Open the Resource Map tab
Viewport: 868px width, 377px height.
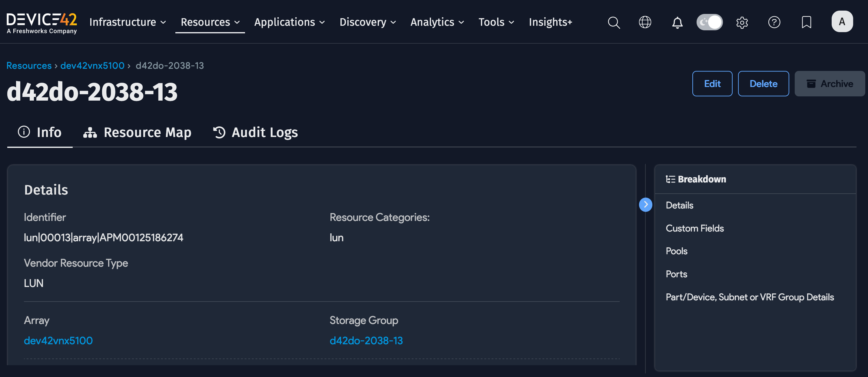(x=137, y=132)
